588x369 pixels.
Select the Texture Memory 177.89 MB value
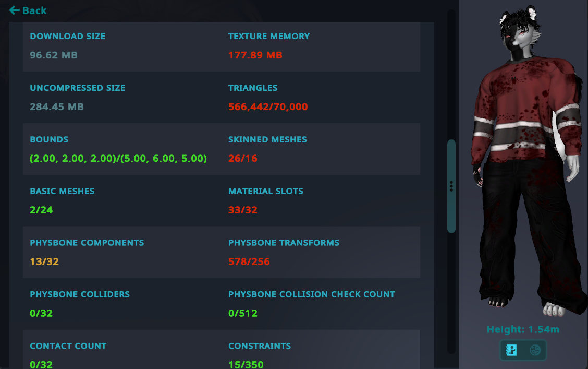(x=255, y=55)
